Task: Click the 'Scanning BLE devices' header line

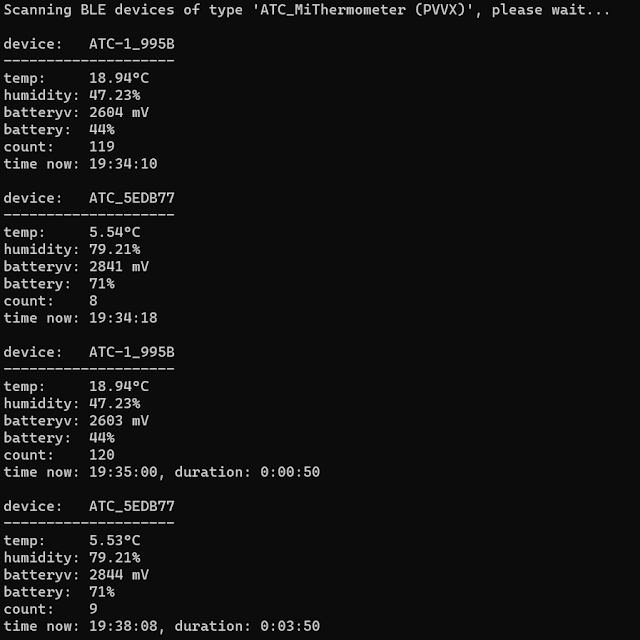Action: click(x=307, y=11)
